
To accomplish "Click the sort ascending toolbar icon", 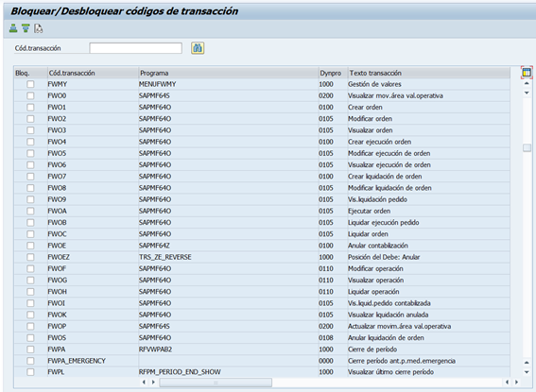I will click(x=13, y=28).
